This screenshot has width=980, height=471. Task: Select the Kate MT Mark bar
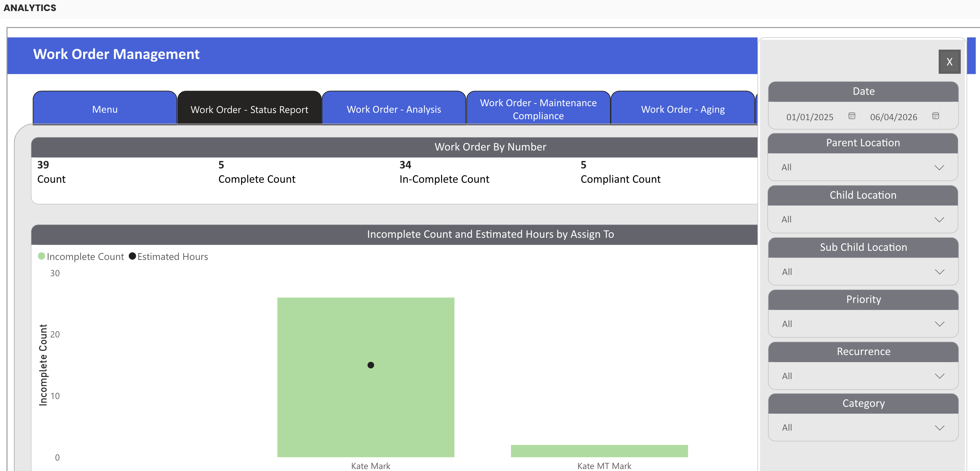click(x=599, y=451)
